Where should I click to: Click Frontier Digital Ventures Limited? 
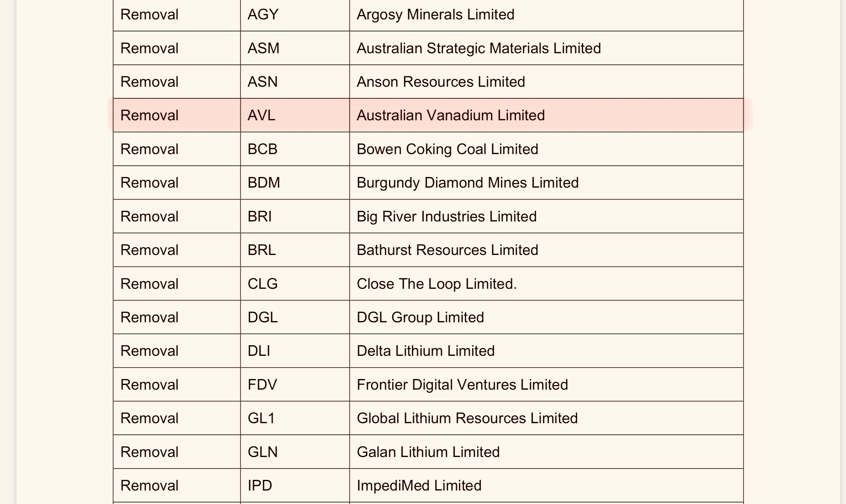462,384
